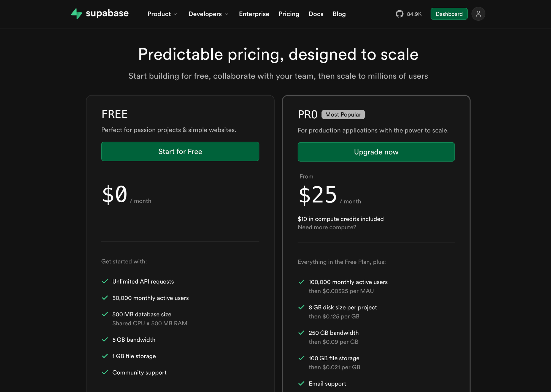The width and height of the screenshot is (551, 392).
Task: Click the Need more compute? link
Action: (x=327, y=227)
